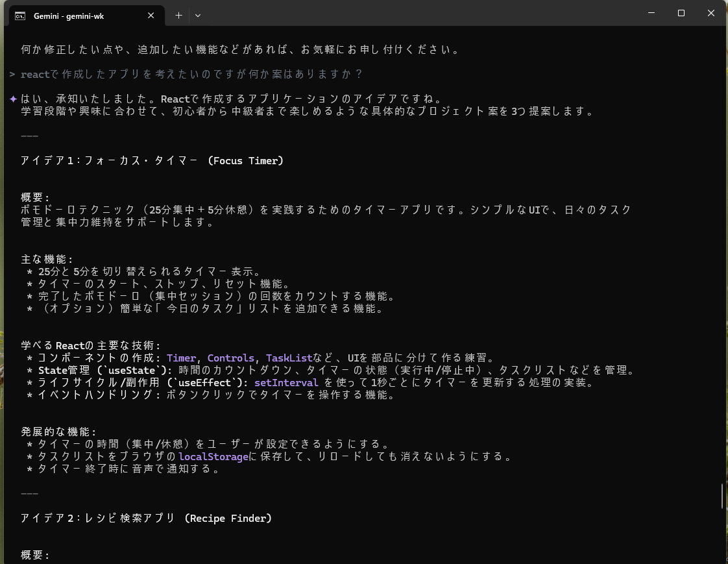
Task: Click the Recipe Finder idea heading
Action: coord(146,519)
